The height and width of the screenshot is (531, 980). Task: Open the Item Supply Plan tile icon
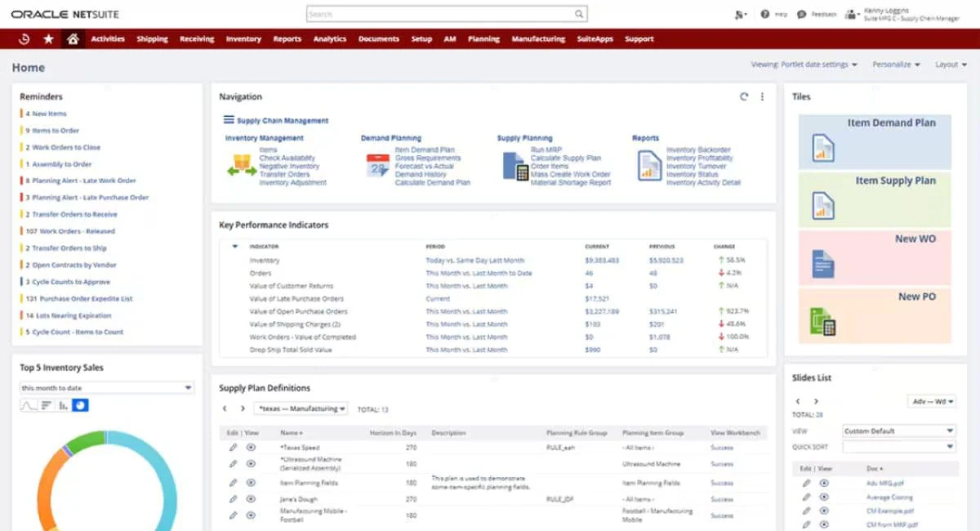[823, 205]
